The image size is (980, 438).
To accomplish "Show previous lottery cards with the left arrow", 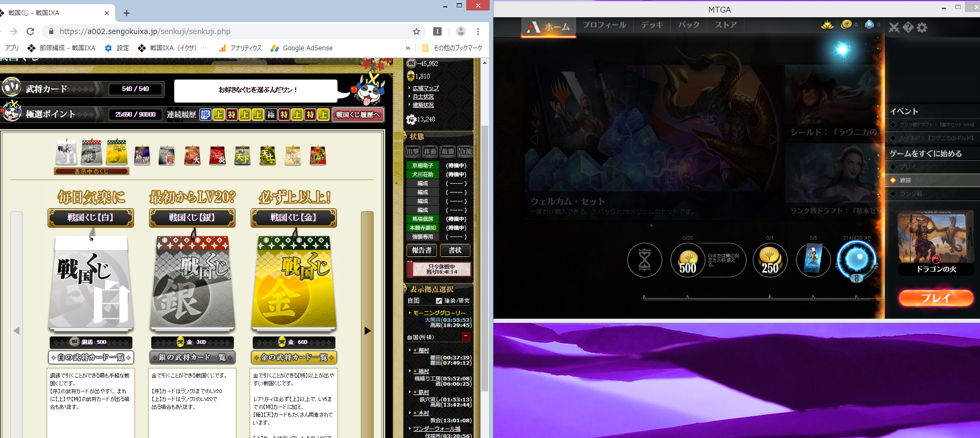I will tap(16, 331).
